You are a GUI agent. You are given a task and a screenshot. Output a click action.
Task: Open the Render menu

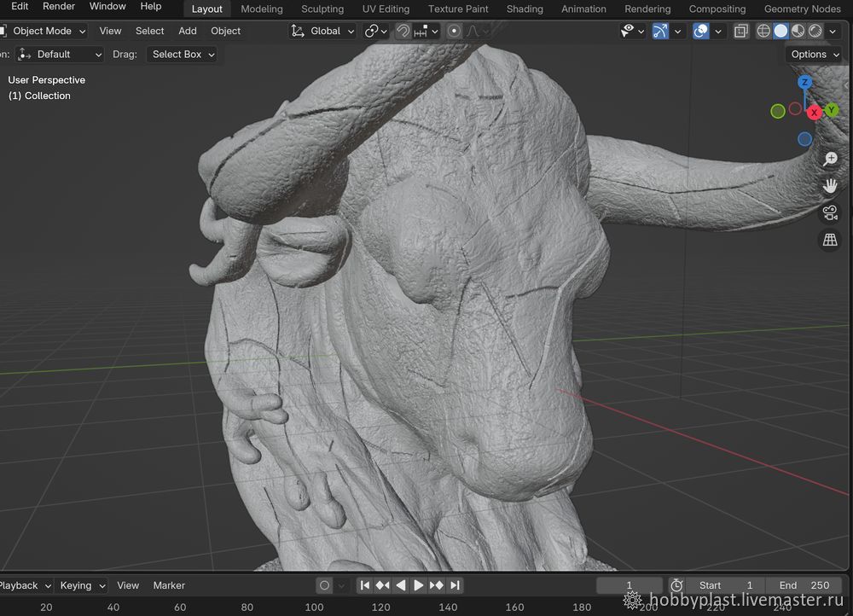pos(59,7)
